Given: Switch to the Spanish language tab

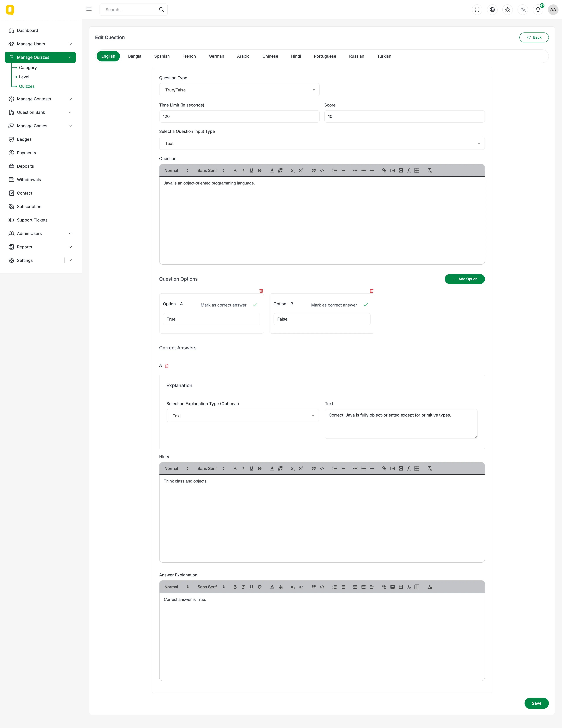Looking at the screenshot, I should [162, 56].
